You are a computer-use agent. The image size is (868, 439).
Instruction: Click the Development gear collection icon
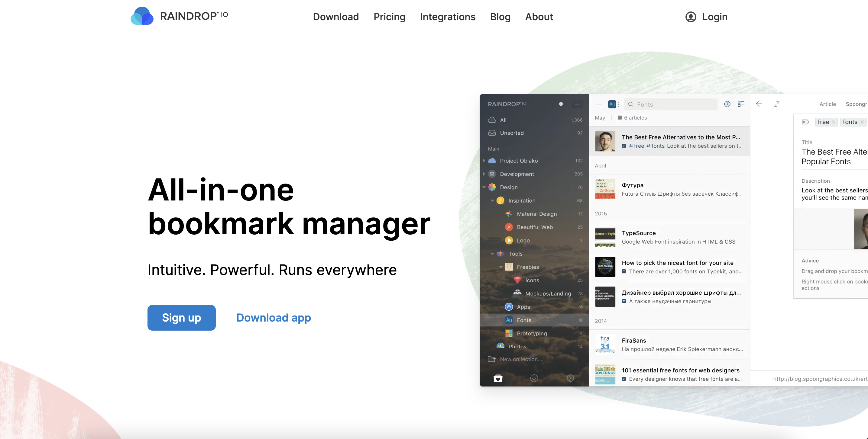[x=492, y=174]
